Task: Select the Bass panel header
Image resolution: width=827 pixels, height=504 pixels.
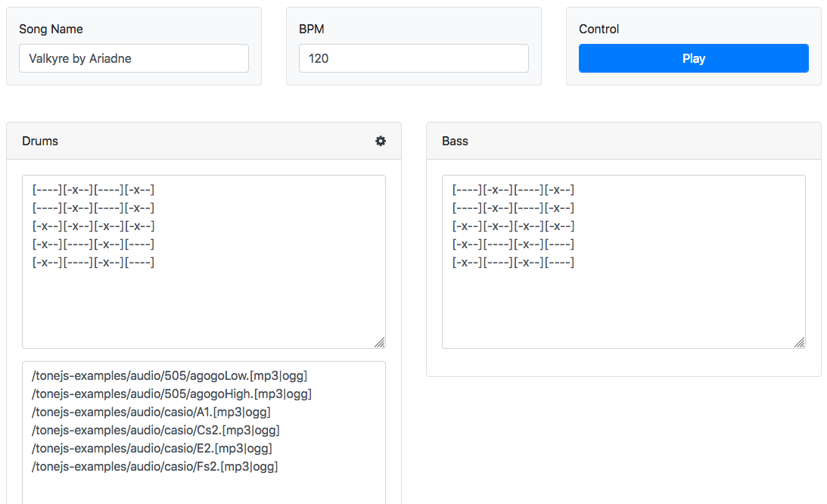Action: 454,141
